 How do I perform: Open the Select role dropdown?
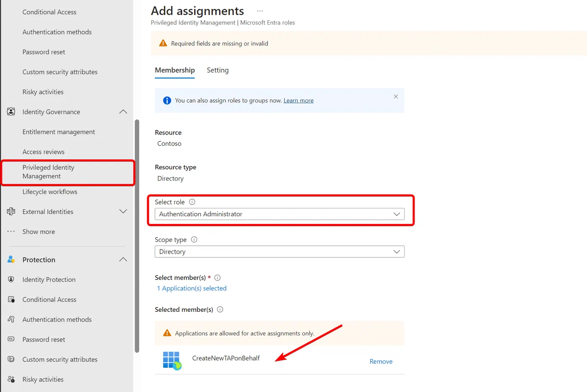(280, 214)
